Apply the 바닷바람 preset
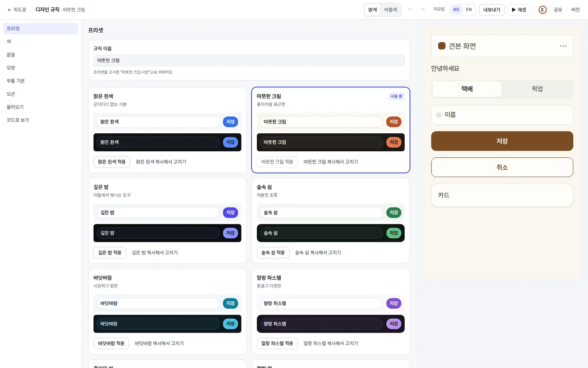 click(111, 343)
